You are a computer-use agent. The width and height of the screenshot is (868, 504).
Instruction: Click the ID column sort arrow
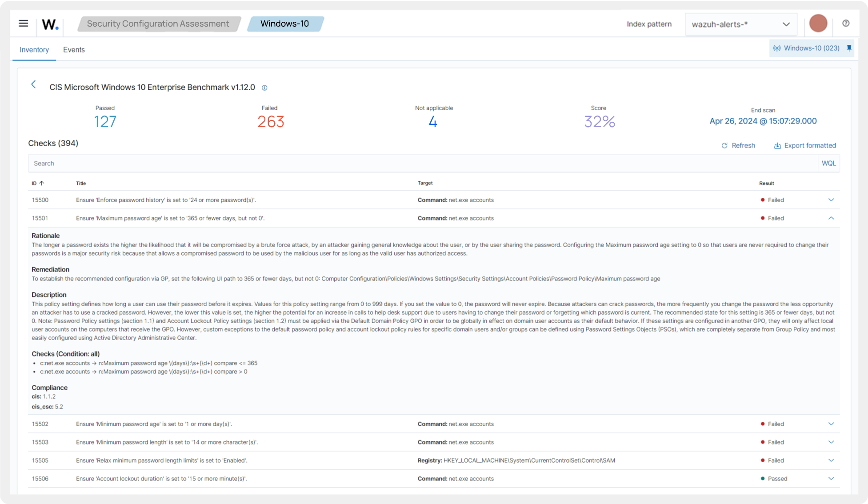(41, 183)
